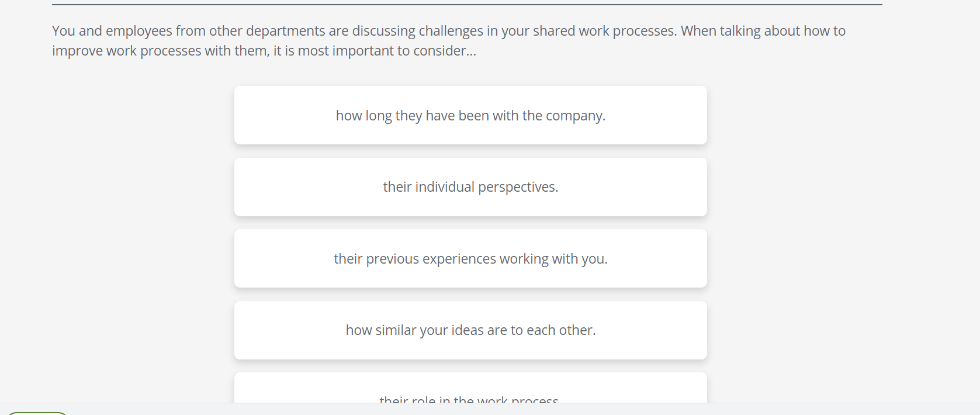Image resolution: width=980 pixels, height=415 pixels.
Task: Select "how similar your ideas are to each other"
Action: 470,330
